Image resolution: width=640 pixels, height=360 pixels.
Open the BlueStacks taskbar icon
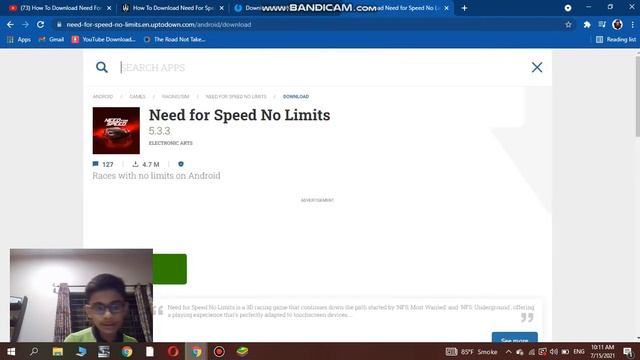pos(242,351)
